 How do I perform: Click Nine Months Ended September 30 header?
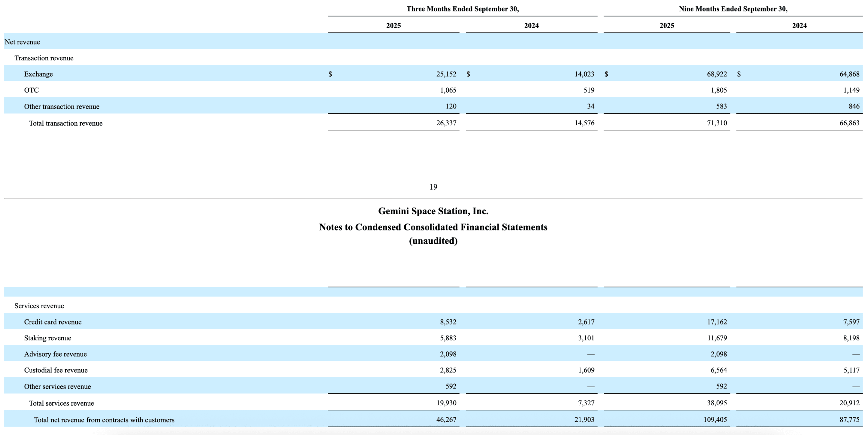click(x=733, y=9)
